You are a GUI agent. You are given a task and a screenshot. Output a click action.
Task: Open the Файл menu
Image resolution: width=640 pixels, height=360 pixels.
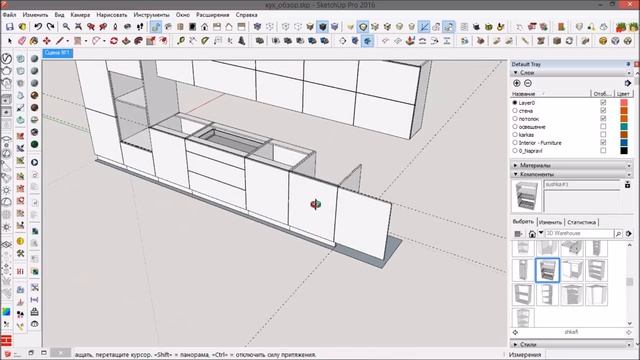pyautogui.click(x=9, y=15)
